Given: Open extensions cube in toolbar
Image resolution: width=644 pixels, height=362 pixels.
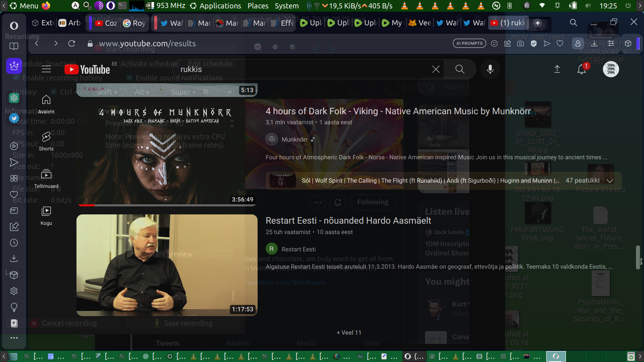Looking at the screenshot, I should [x=628, y=43].
